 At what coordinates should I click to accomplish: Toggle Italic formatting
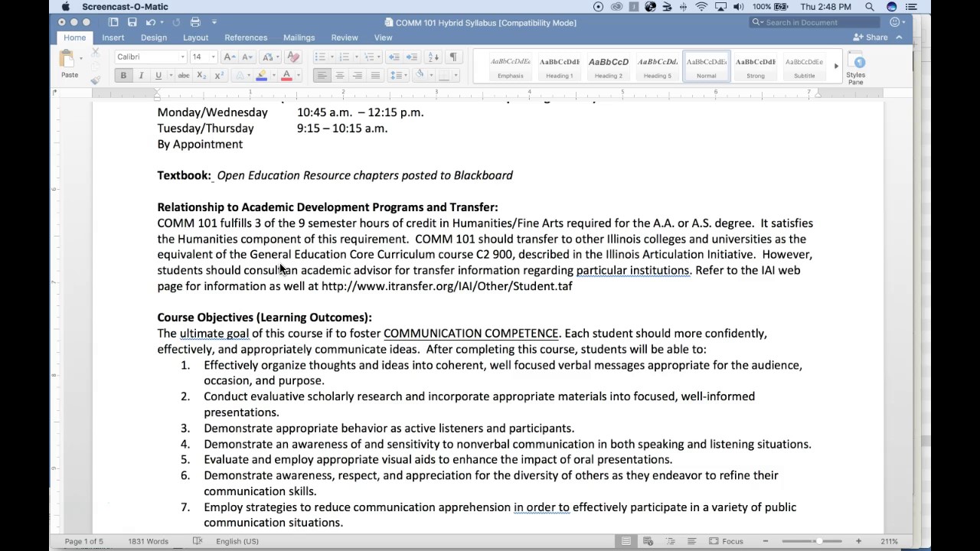141,75
